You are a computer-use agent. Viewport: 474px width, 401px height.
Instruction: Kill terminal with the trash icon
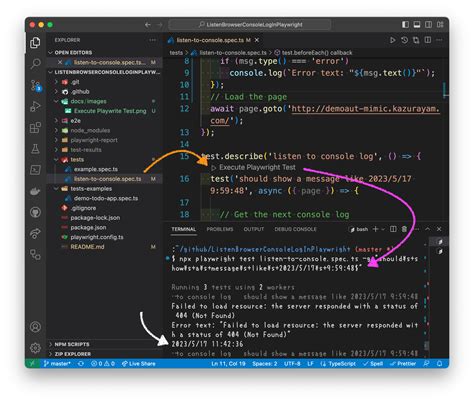(x=404, y=229)
